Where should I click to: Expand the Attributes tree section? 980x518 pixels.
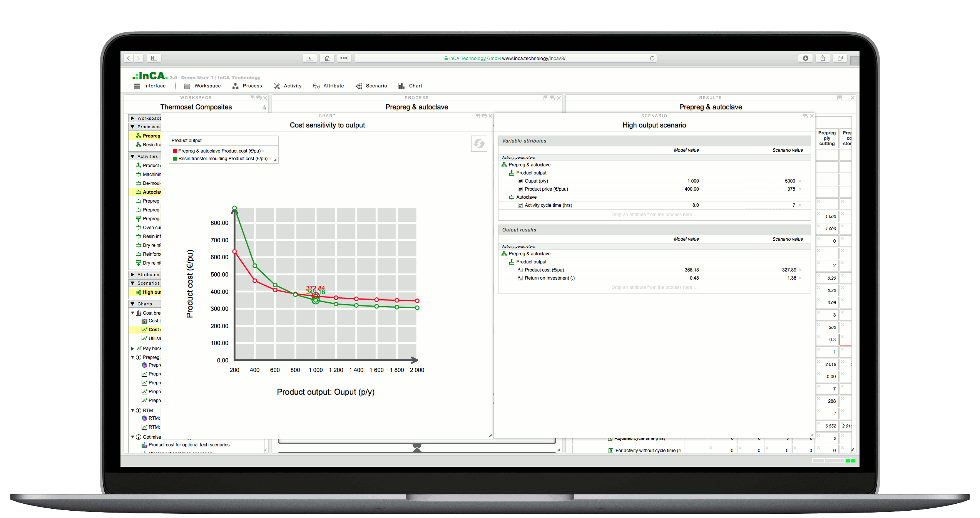132,275
